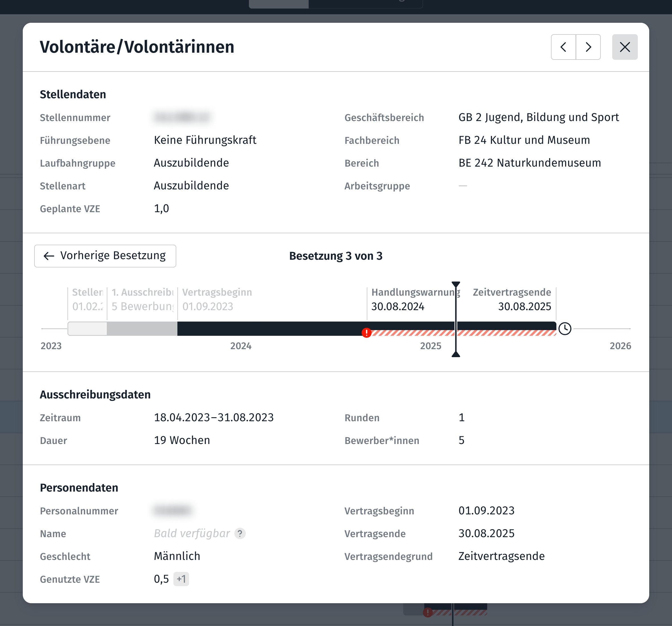This screenshot has width=672, height=626.
Task: Go to previous position with left chevron
Action: [563, 47]
